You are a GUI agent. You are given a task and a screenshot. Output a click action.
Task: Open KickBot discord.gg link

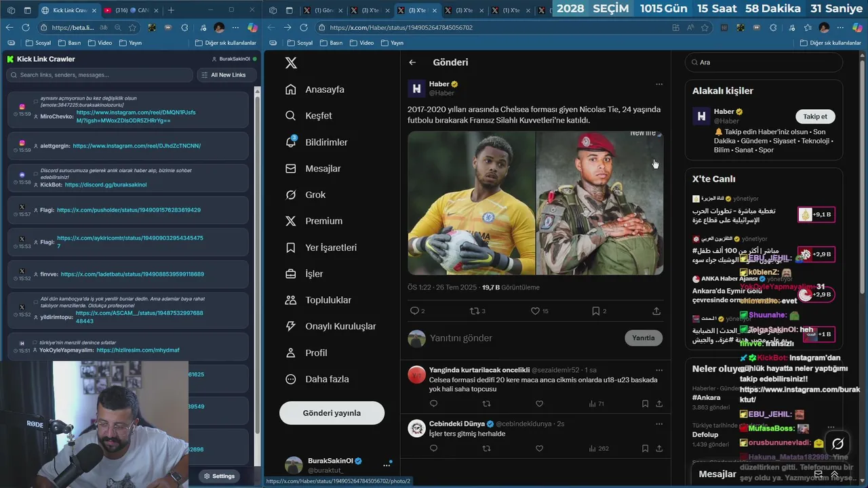[x=106, y=185]
